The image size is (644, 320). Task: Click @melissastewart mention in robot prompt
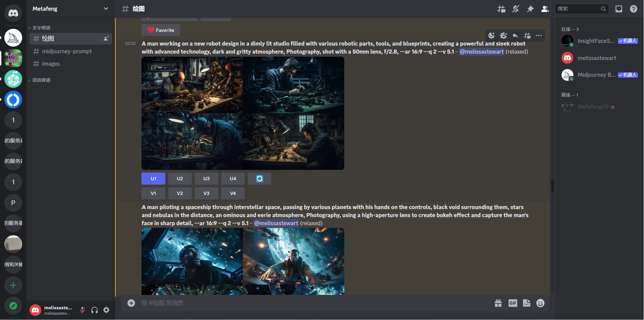click(482, 52)
